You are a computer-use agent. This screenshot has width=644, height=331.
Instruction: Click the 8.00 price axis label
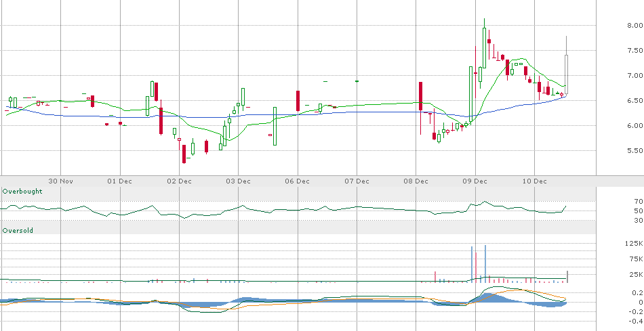coord(635,26)
